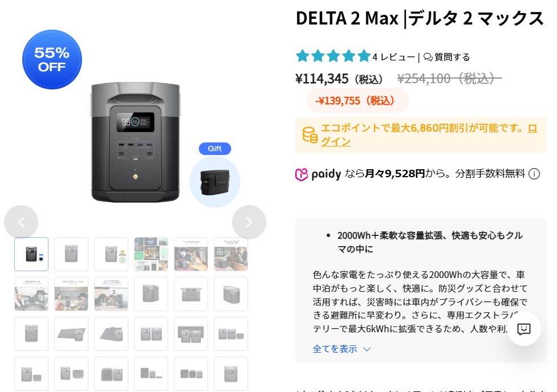Expand description with 全てを表示
The height and width of the screenshot is (392, 557).
coord(335,349)
